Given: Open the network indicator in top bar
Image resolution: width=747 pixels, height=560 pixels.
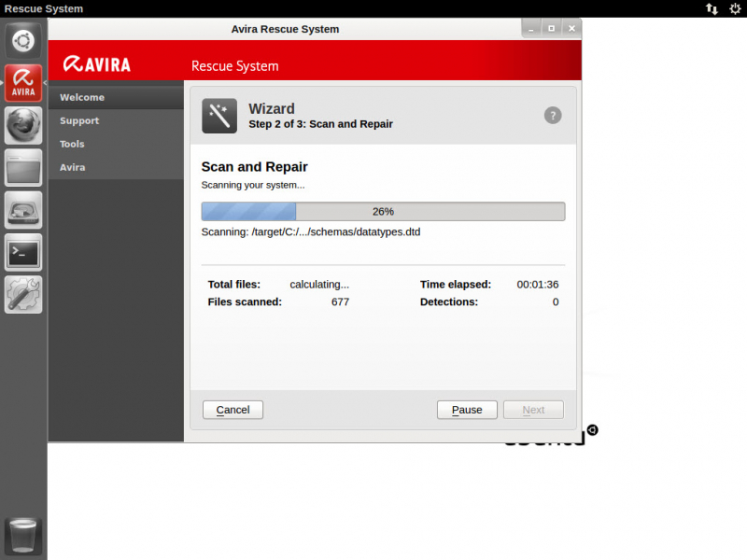Looking at the screenshot, I should 712,8.
